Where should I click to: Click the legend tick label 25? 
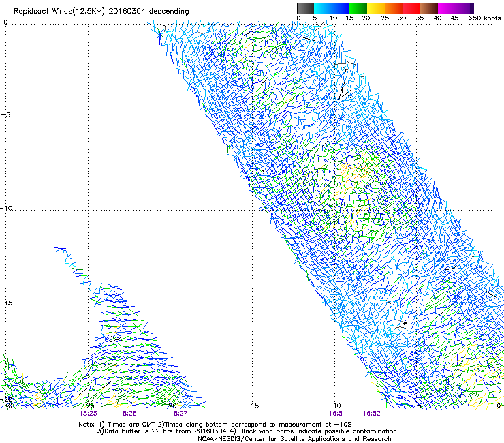(385, 18)
